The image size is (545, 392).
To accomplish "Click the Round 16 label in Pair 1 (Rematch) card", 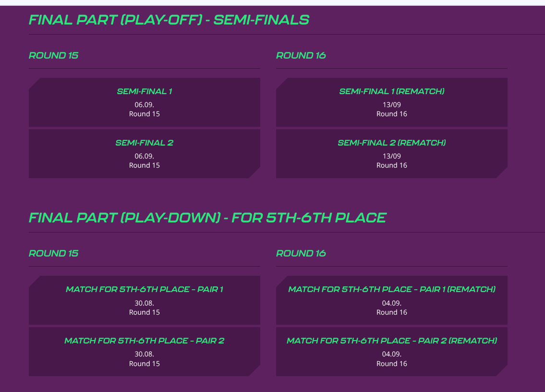I will 392,312.
